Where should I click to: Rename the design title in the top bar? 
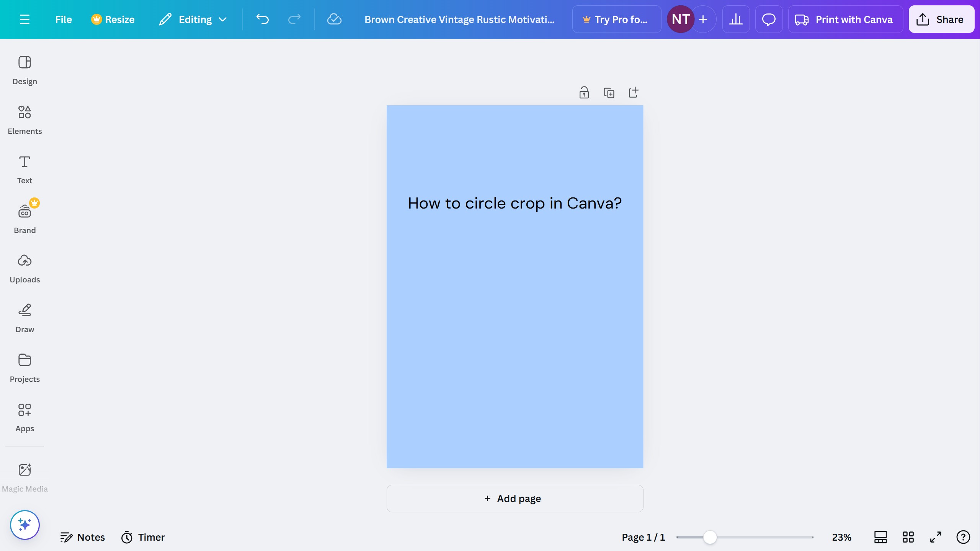click(x=459, y=19)
